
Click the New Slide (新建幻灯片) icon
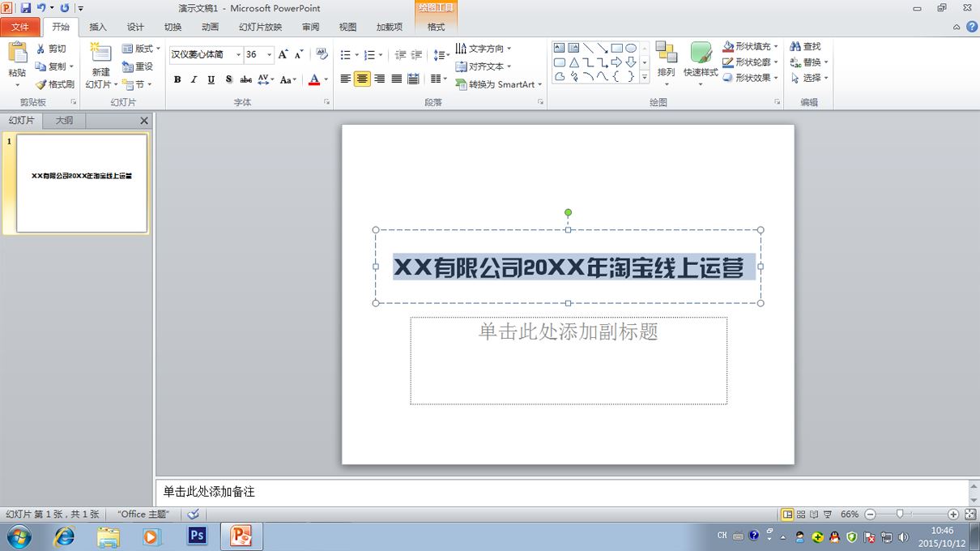point(100,53)
